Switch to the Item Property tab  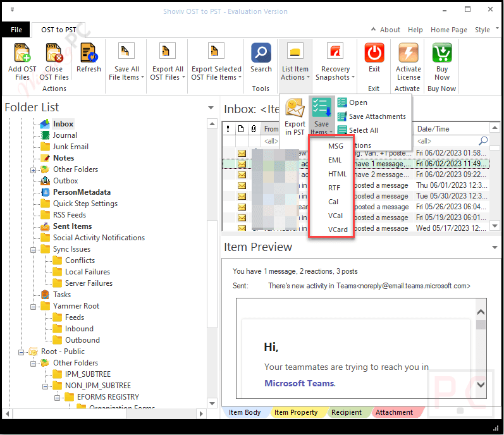click(x=296, y=412)
